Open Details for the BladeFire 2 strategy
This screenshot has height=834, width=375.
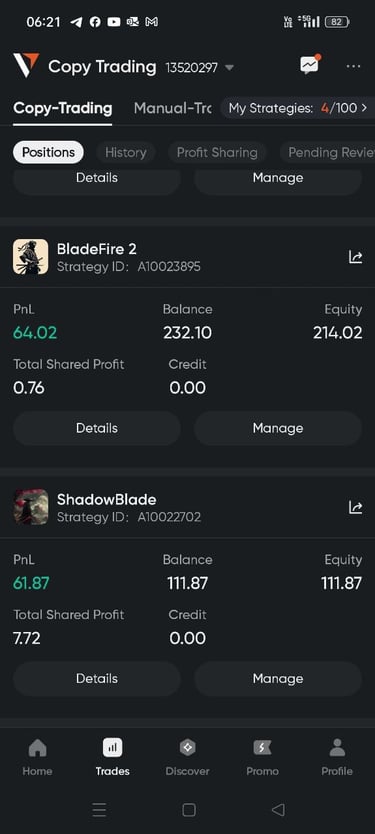(x=97, y=428)
